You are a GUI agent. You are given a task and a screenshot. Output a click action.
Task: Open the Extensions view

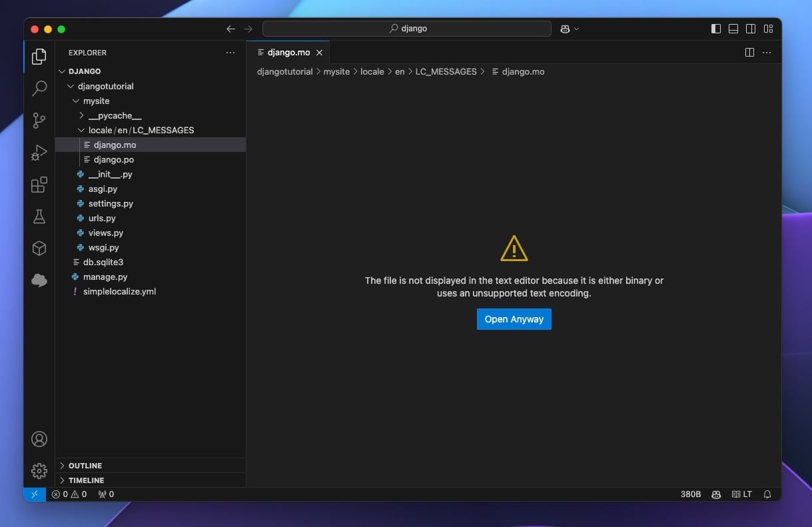coord(39,185)
